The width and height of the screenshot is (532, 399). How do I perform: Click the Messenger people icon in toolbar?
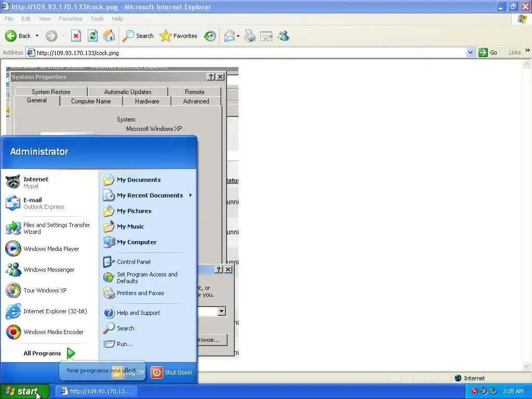click(283, 36)
